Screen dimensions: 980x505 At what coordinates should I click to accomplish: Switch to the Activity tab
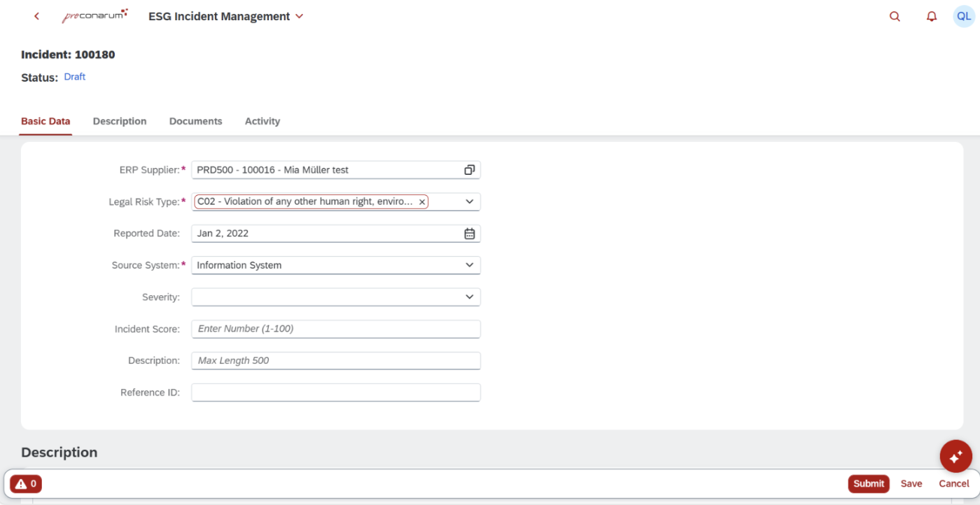pyautogui.click(x=262, y=121)
